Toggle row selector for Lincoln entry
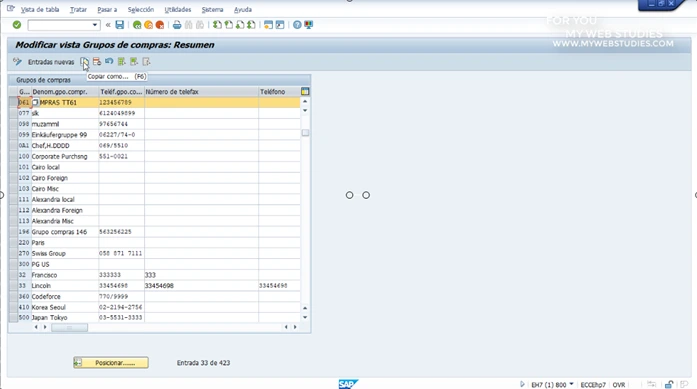Screen dimensions: 697x389 [x=13, y=285]
